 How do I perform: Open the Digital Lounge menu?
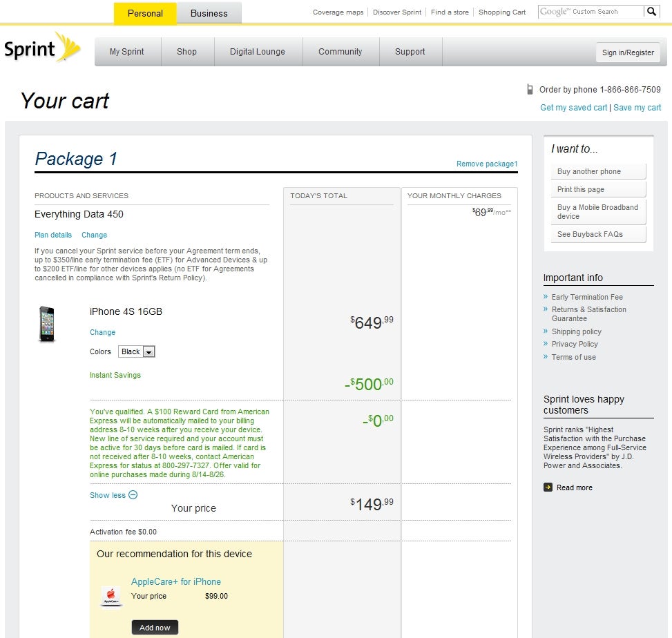click(x=258, y=52)
